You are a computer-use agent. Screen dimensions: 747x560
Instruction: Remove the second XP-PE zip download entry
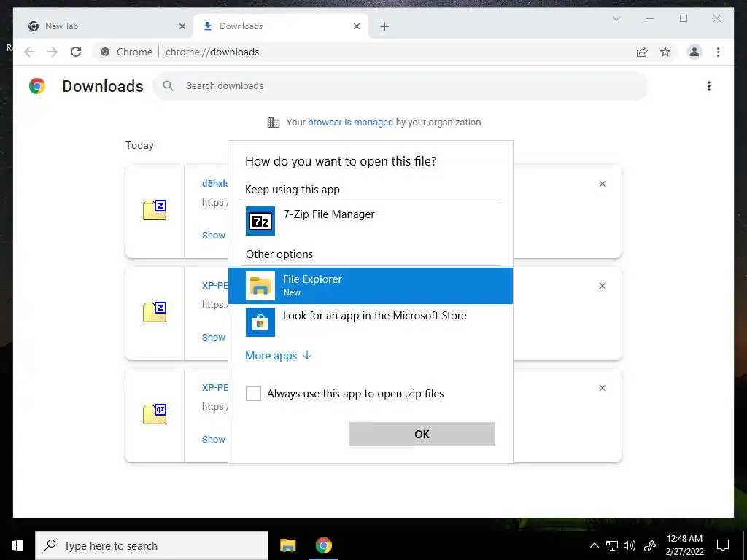[602, 286]
